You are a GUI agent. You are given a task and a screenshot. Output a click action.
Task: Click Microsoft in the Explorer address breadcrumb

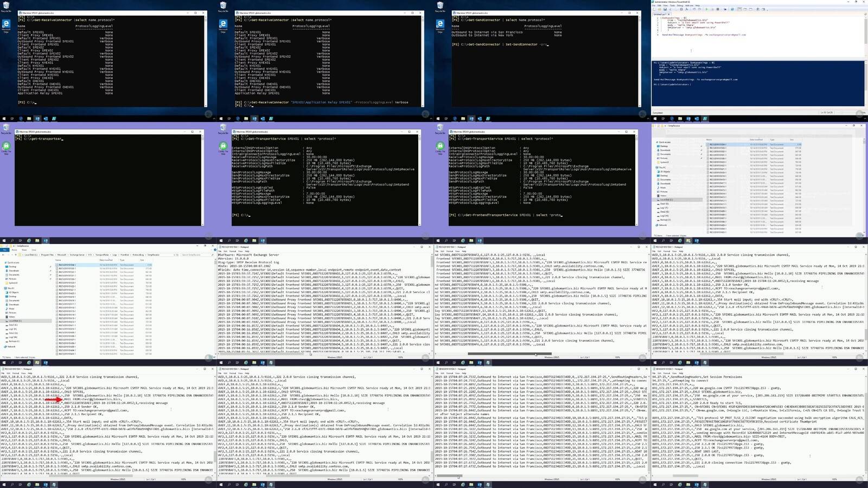[62, 254]
